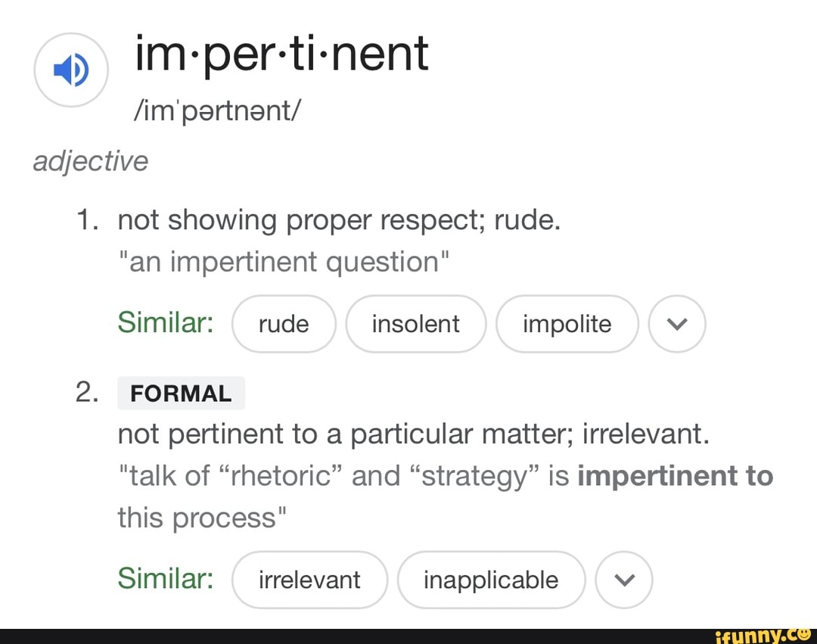This screenshot has height=644, width=817.
Task: Choose the "inapplicable" synonym chip
Action: click(x=491, y=580)
